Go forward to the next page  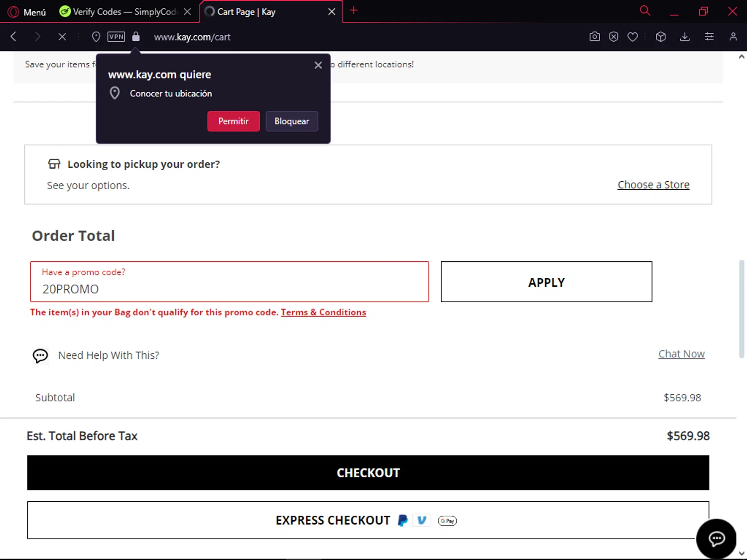pos(37,36)
